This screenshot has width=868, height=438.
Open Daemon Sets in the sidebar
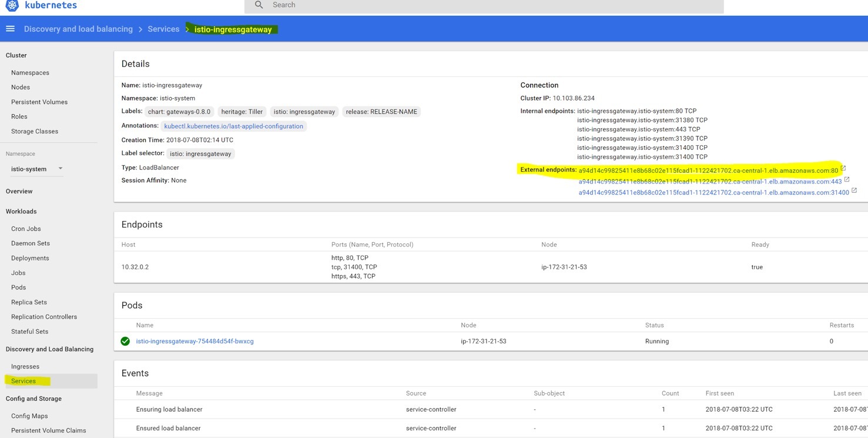[31, 243]
